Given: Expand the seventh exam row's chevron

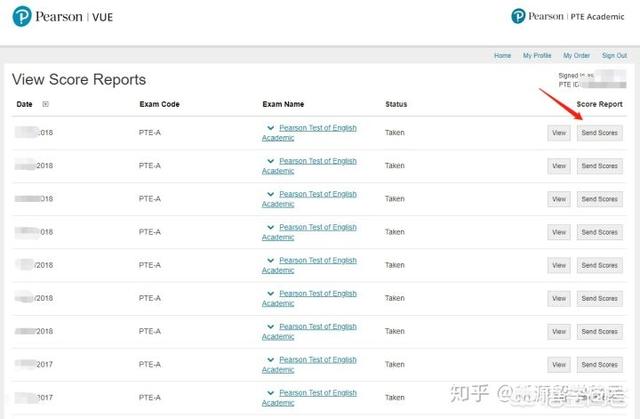Looking at the screenshot, I should [271, 327].
